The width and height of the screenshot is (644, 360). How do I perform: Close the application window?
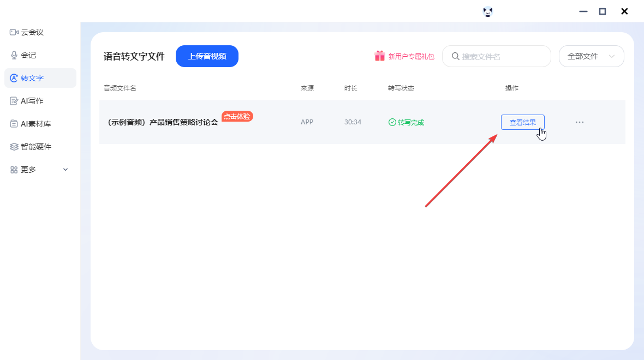tap(624, 11)
